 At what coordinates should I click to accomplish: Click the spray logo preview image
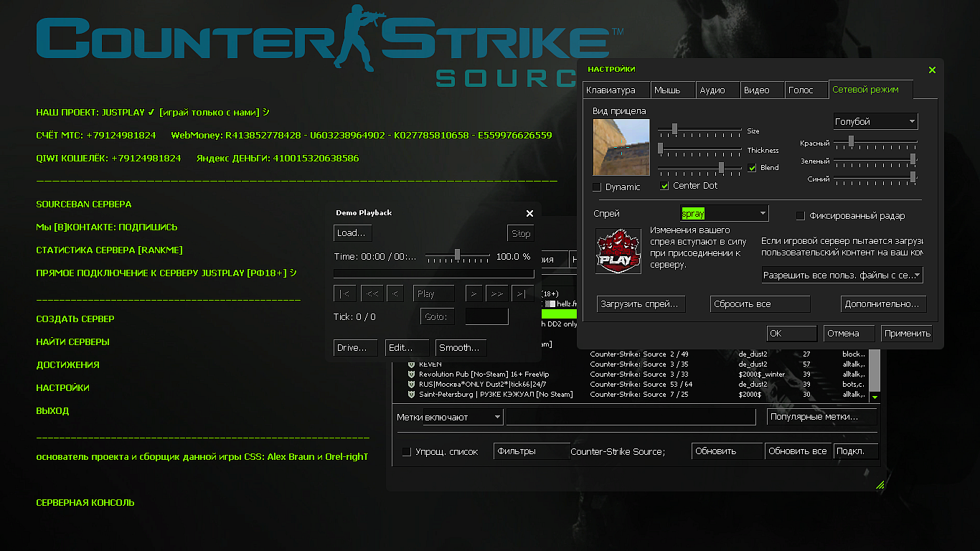tap(618, 250)
